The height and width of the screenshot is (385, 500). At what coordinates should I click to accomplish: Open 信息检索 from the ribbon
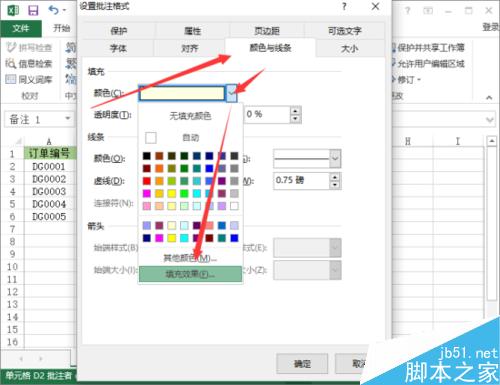[x=29, y=63]
